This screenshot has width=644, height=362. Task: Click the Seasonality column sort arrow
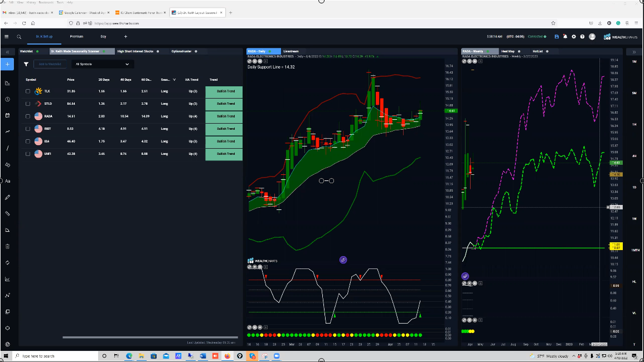pyautogui.click(x=174, y=80)
